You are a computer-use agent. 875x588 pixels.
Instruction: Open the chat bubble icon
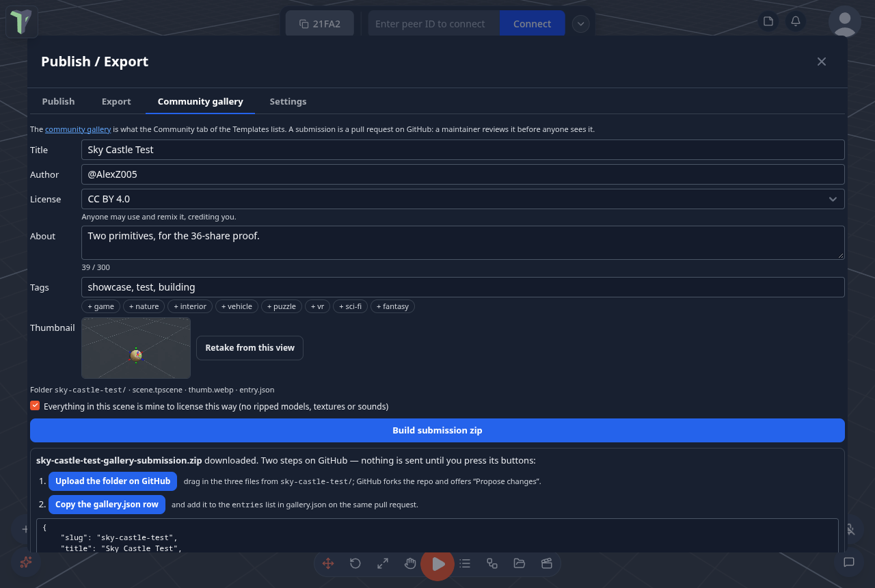coord(849,562)
